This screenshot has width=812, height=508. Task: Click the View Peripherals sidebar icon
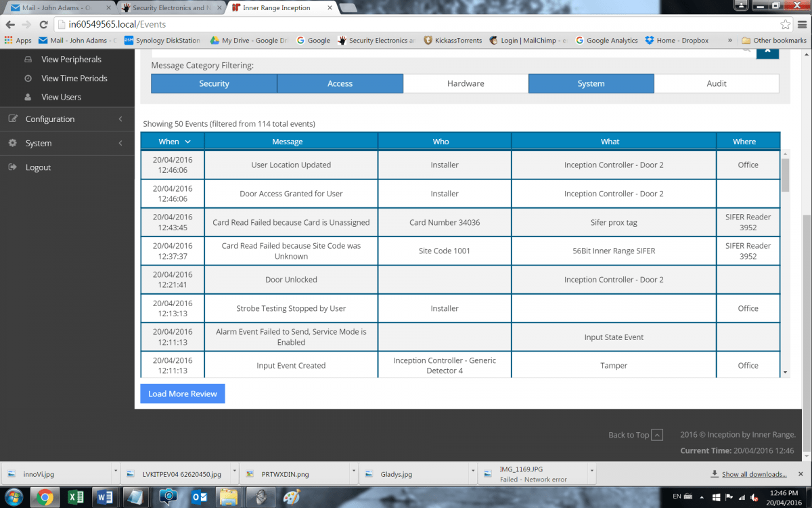point(28,60)
